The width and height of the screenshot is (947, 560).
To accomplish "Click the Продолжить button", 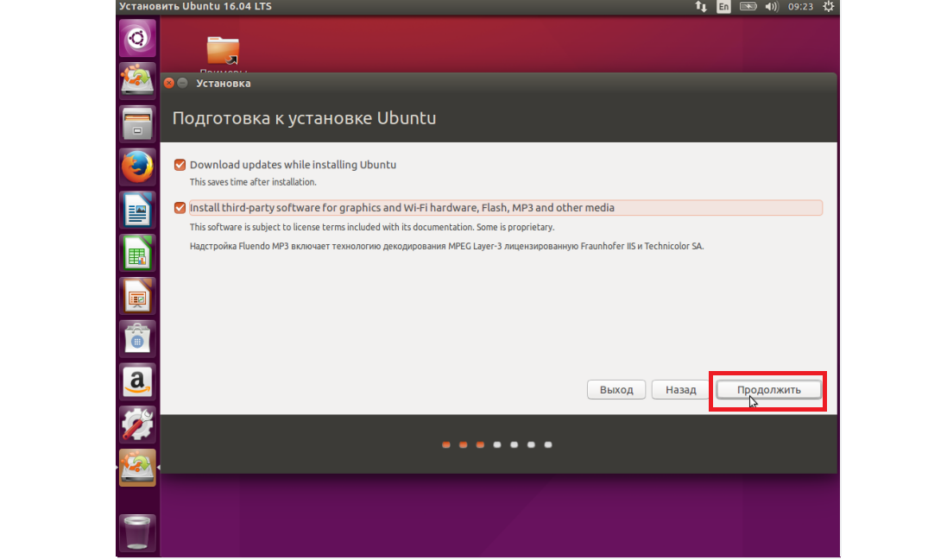I will click(769, 390).
